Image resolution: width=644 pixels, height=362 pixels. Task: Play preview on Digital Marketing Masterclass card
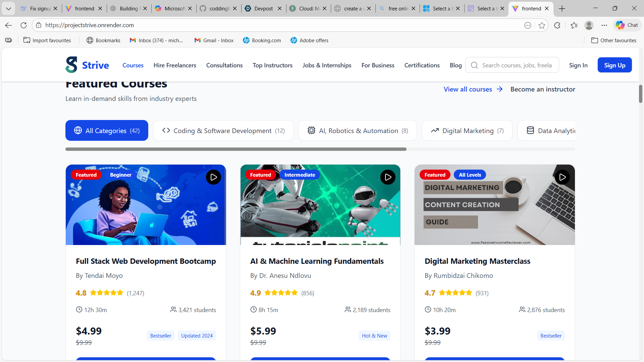pyautogui.click(x=562, y=177)
